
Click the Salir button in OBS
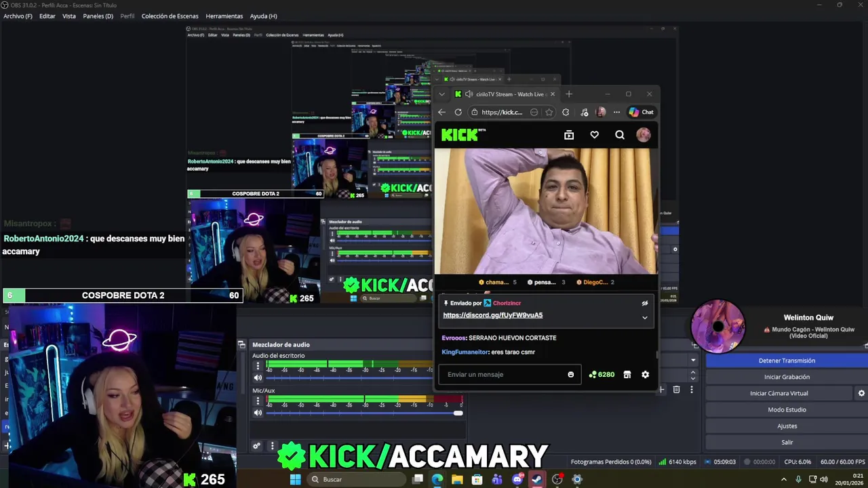tap(787, 442)
